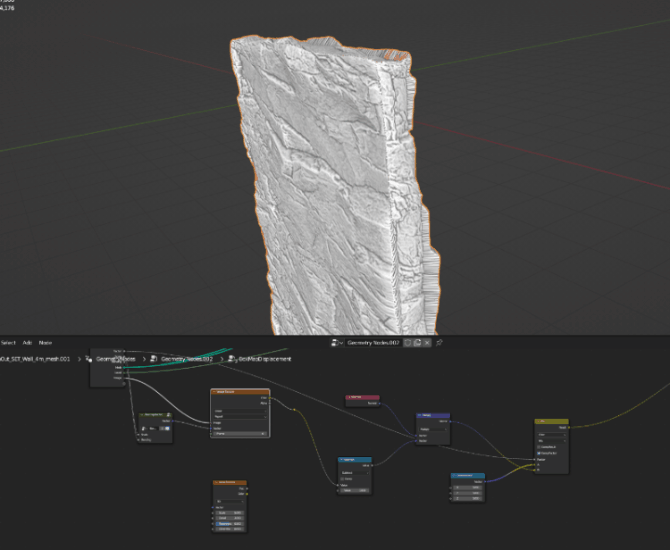
Task: Open the Node menu in node editor
Action: point(45,343)
